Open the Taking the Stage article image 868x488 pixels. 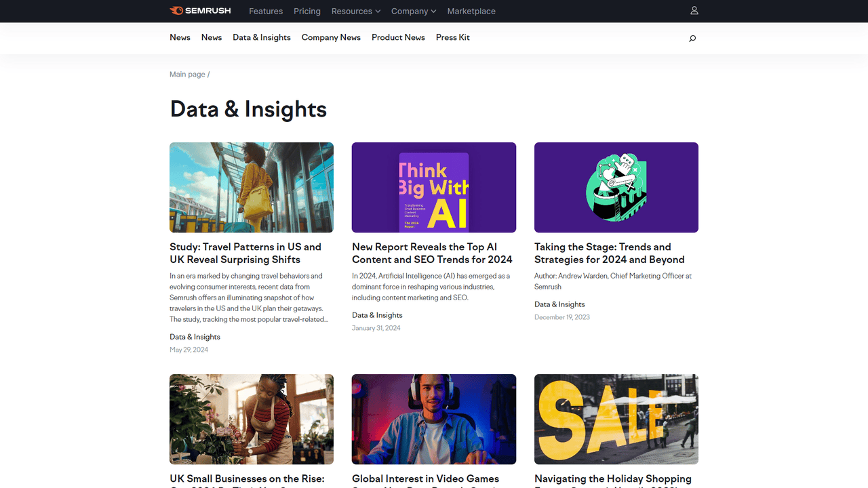click(x=616, y=187)
